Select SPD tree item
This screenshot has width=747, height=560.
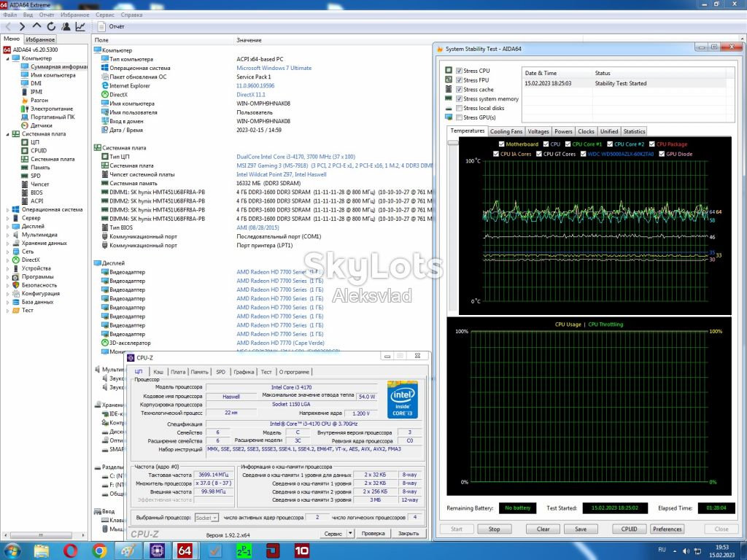click(x=36, y=176)
